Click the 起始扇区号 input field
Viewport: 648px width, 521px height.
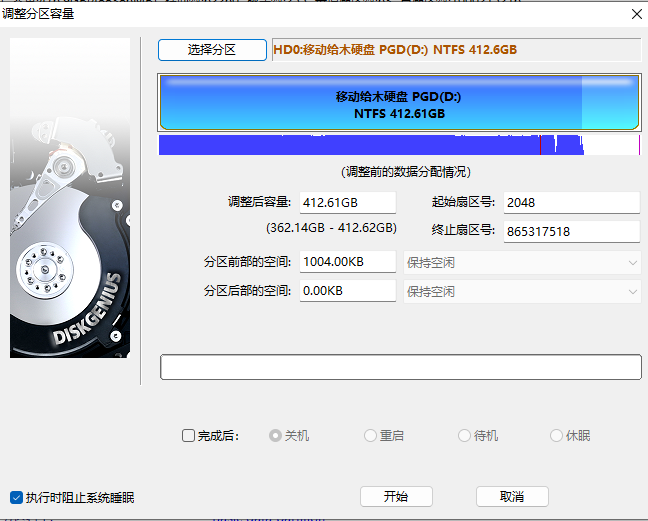(x=571, y=203)
